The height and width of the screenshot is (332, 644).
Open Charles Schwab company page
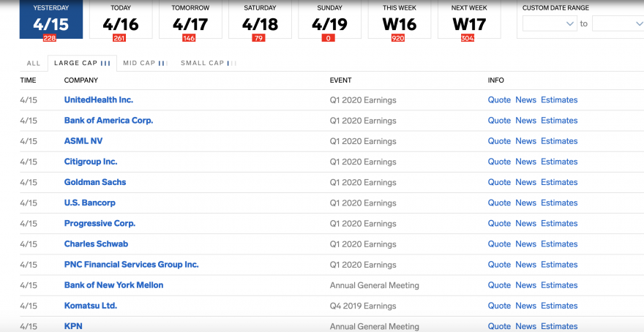pos(96,244)
